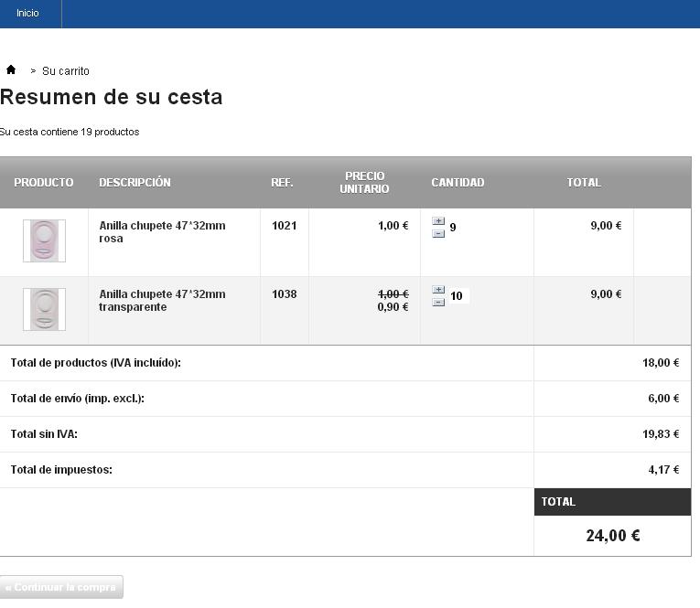Click the Su carrito breadcrumb text
This screenshot has width=700, height=608.
[x=66, y=70]
